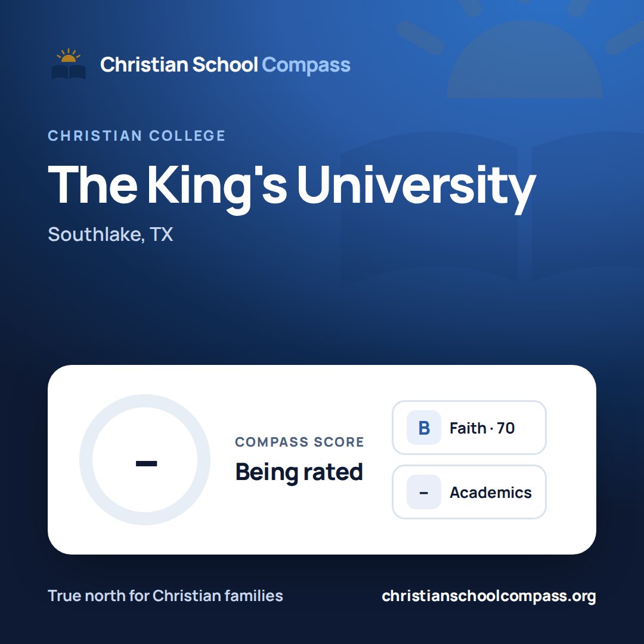Click the sun and book logo icon
This screenshot has width=644, height=644.
pos(69,64)
